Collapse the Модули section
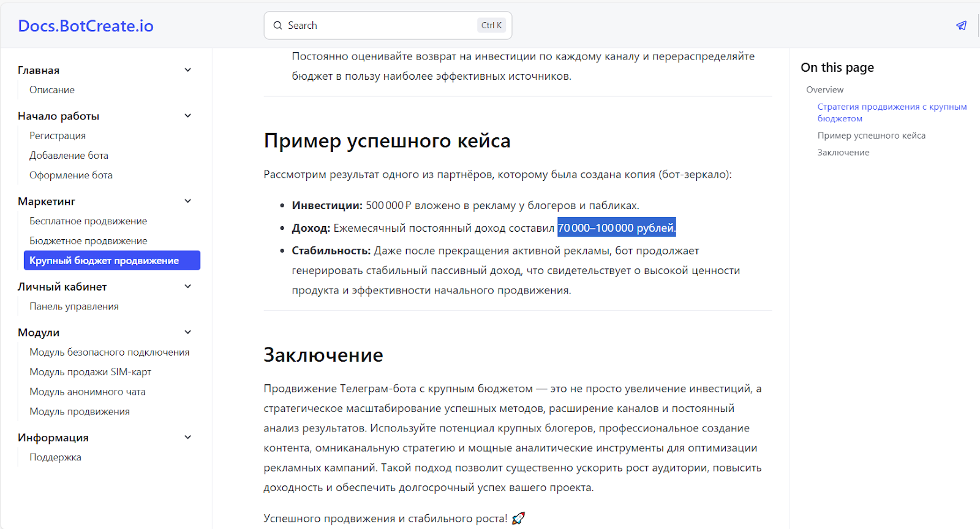 (x=187, y=332)
